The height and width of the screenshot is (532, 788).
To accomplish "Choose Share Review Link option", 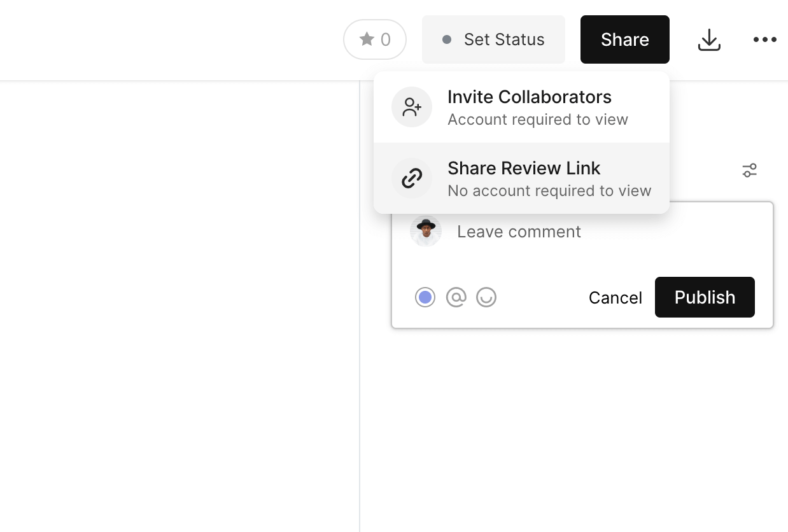I will point(524,169).
